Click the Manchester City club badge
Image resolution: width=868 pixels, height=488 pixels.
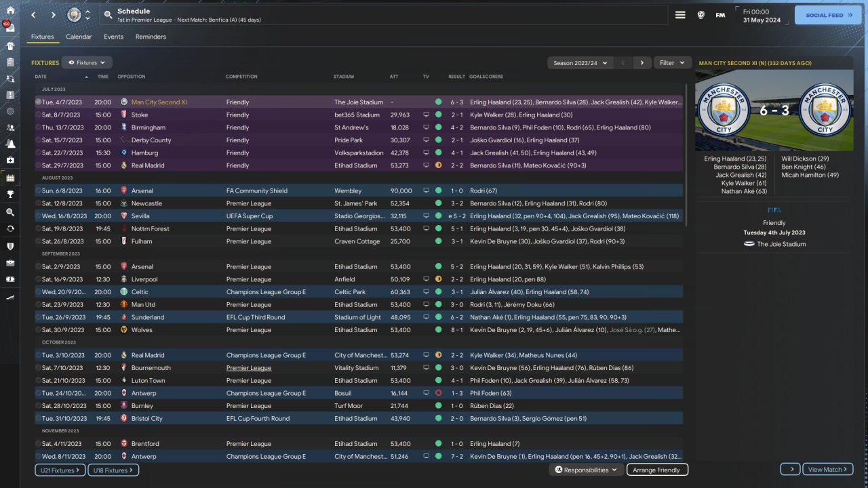tap(74, 15)
